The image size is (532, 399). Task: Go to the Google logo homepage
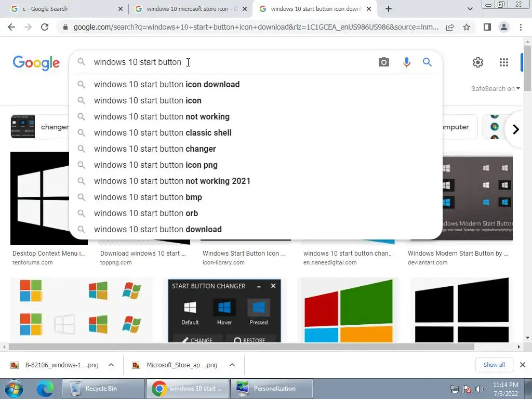click(36, 63)
